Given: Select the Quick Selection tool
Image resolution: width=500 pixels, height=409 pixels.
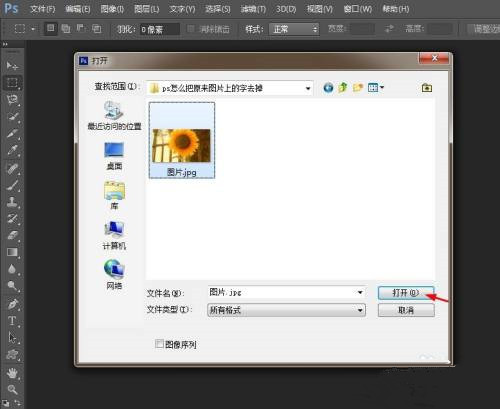Looking at the screenshot, I should click(x=12, y=116).
